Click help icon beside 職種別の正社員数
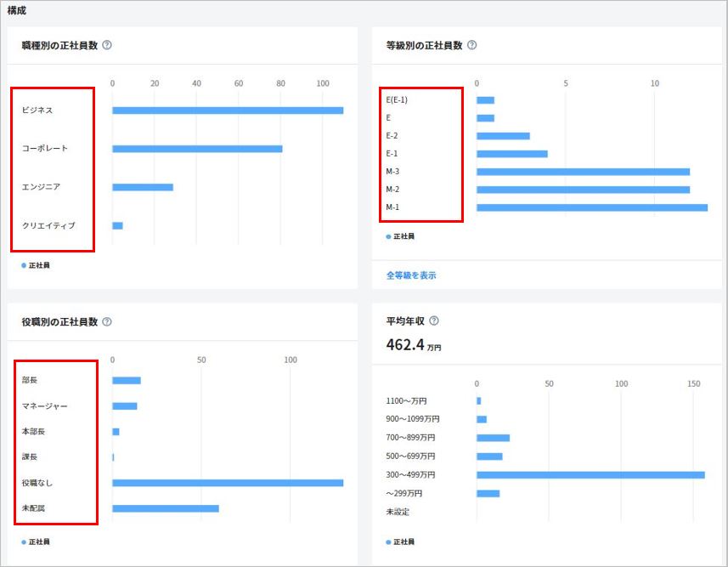The image size is (728, 567). [x=107, y=45]
